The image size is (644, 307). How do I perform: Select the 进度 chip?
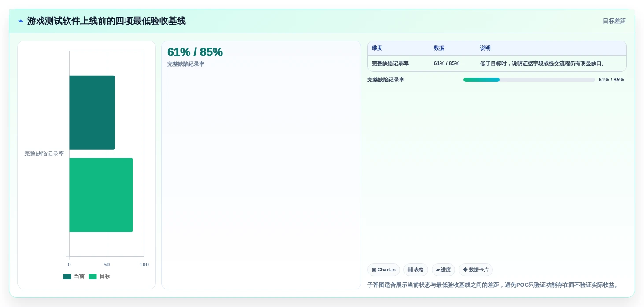coord(443,270)
